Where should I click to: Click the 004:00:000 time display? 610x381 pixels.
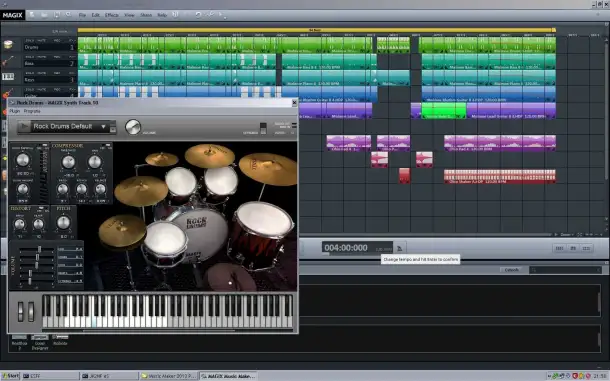pos(346,248)
